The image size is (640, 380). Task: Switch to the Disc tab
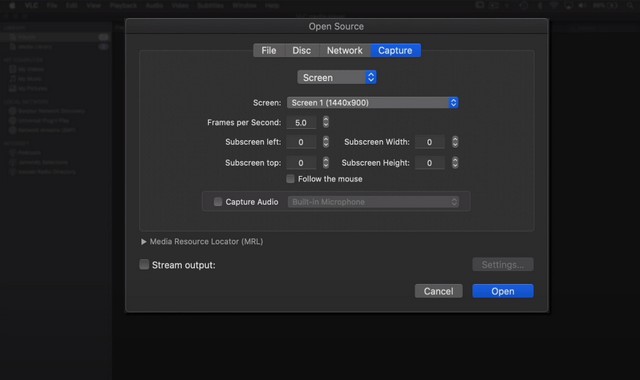pos(302,50)
